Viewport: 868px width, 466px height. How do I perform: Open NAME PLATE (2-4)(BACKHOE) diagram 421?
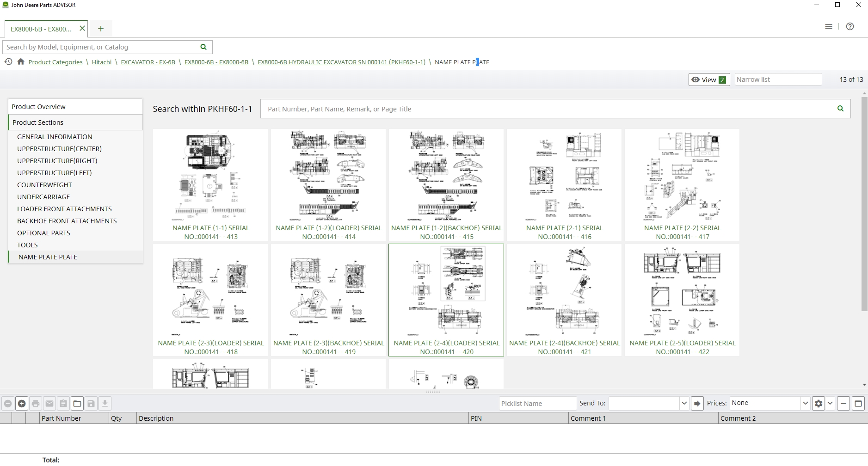(x=564, y=300)
